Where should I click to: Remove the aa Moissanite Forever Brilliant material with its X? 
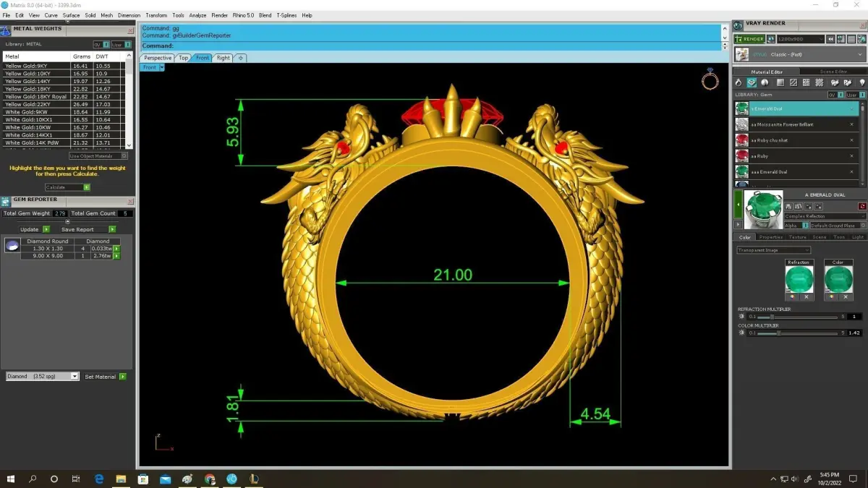(x=851, y=124)
